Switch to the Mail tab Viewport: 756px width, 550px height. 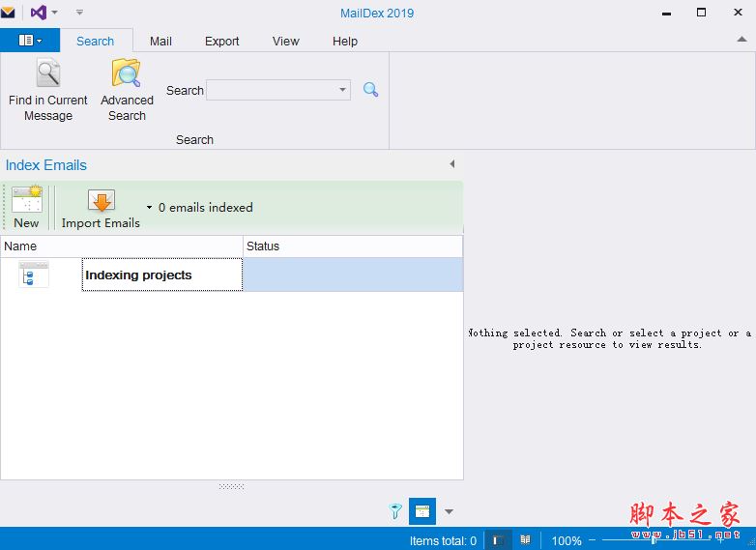[160, 42]
